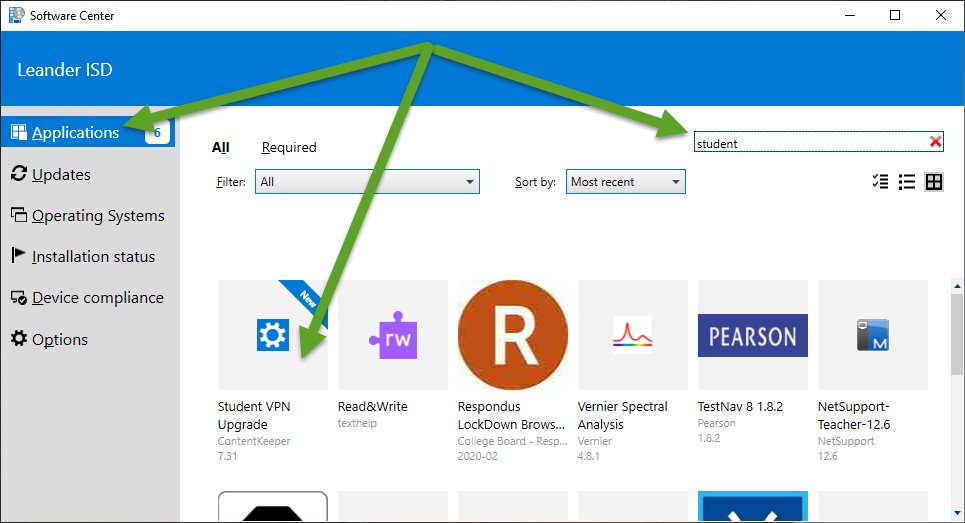Open the Student VPN Upgrade tile icon

(x=273, y=335)
